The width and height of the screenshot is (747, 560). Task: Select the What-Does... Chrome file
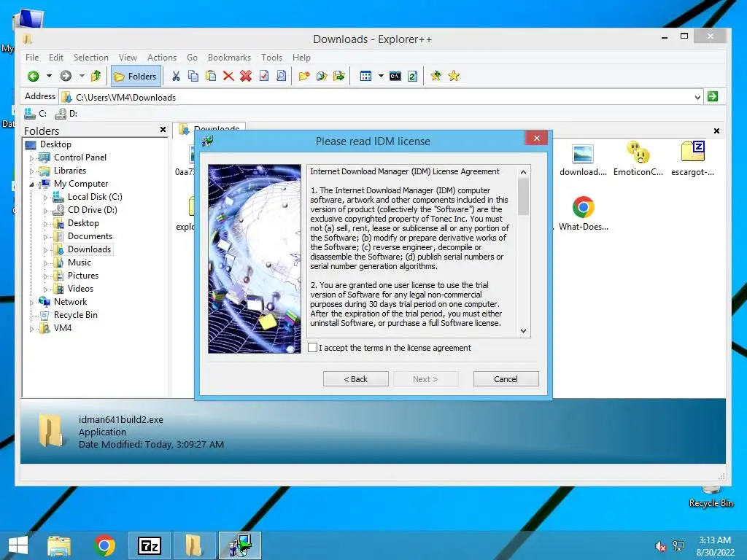tap(583, 214)
